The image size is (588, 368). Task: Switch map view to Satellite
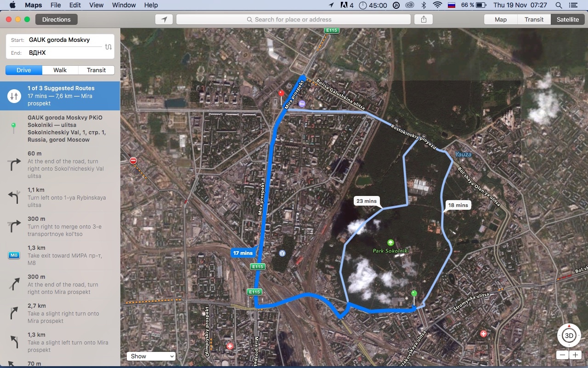click(x=568, y=19)
